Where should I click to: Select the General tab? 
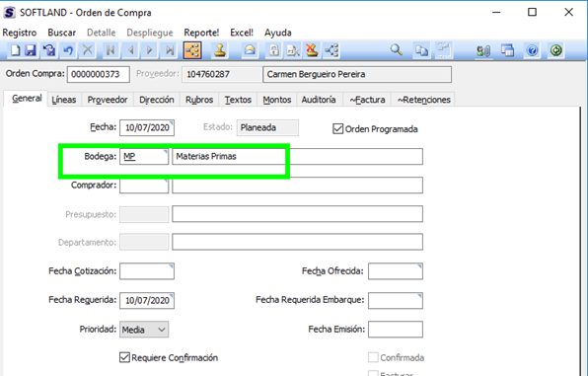(26, 99)
